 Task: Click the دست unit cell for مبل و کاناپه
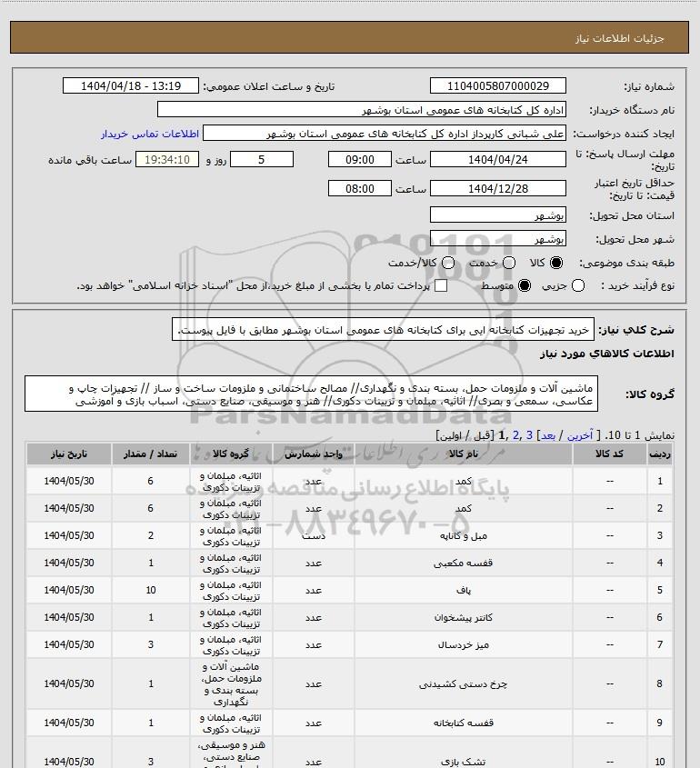pyautogui.click(x=314, y=536)
